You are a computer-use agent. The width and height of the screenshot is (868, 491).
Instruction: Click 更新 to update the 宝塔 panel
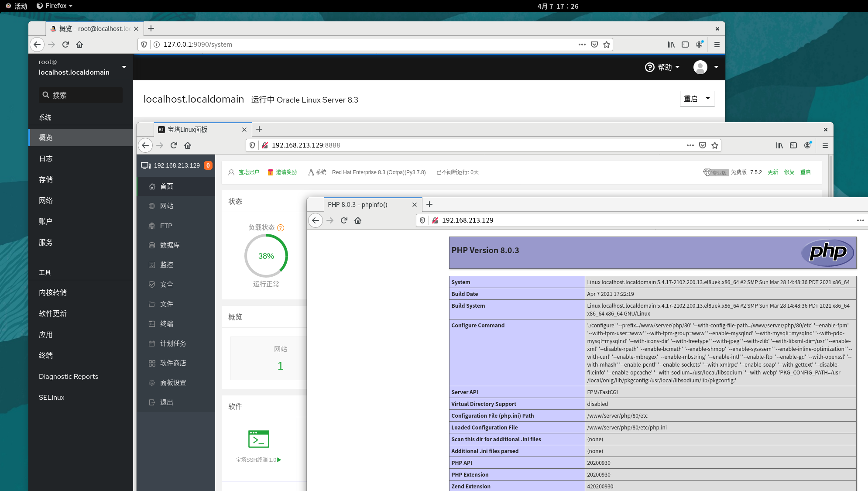click(772, 172)
